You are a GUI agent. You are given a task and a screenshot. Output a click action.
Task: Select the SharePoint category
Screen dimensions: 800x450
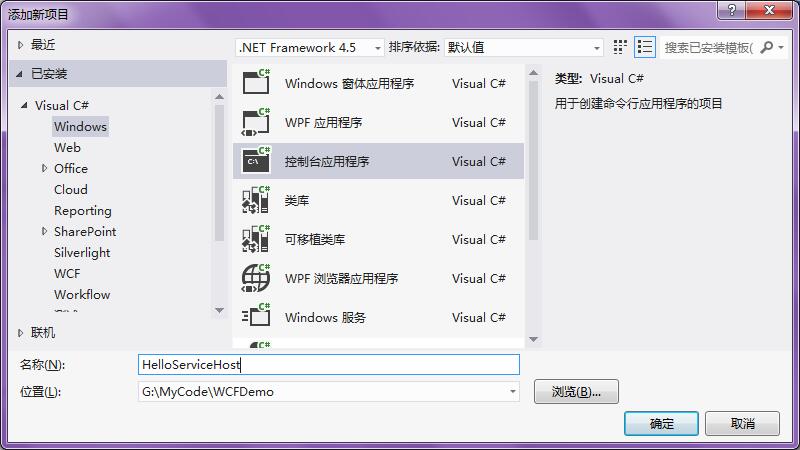pyautogui.click(x=85, y=232)
